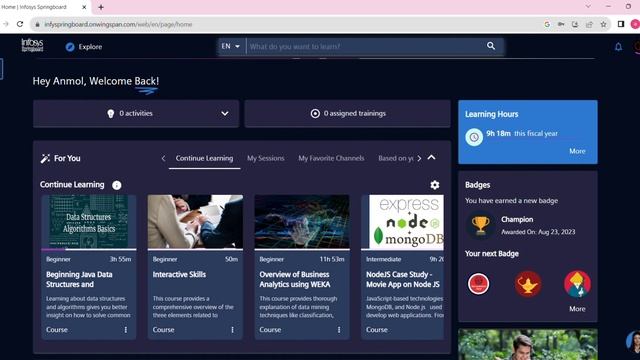Open options menu for Beginning Java Data Structures card
Screen dimensions: 640x360
coord(126,329)
